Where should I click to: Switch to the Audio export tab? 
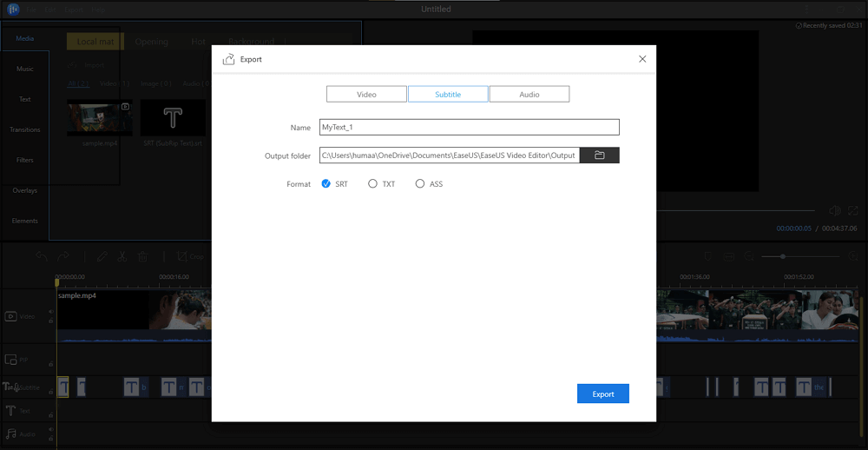[529, 94]
